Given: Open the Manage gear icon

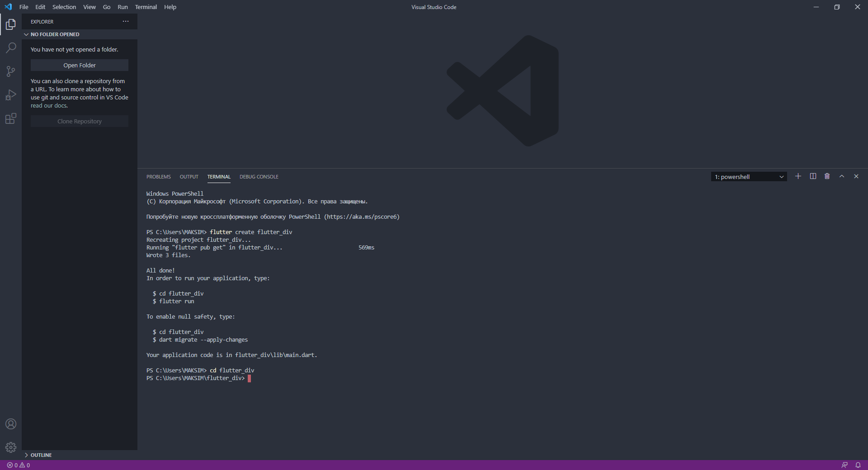Looking at the screenshot, I should [x=11, y=447].
